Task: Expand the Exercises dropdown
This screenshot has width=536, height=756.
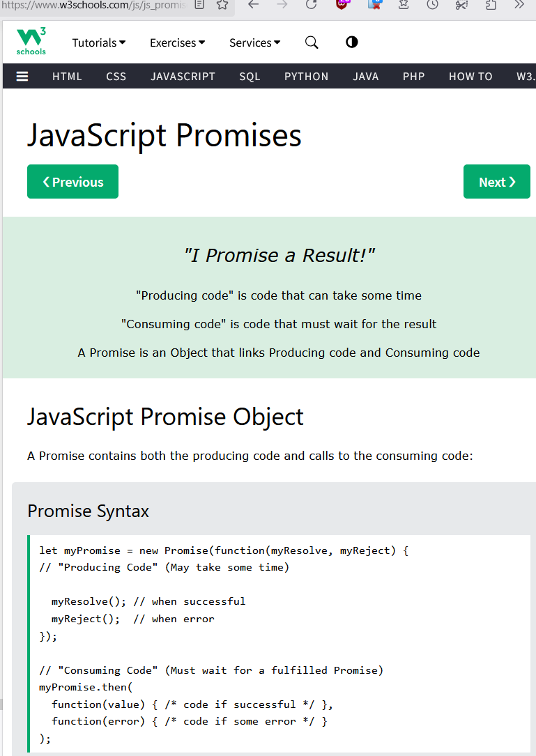Action: (x=178, y=43)
